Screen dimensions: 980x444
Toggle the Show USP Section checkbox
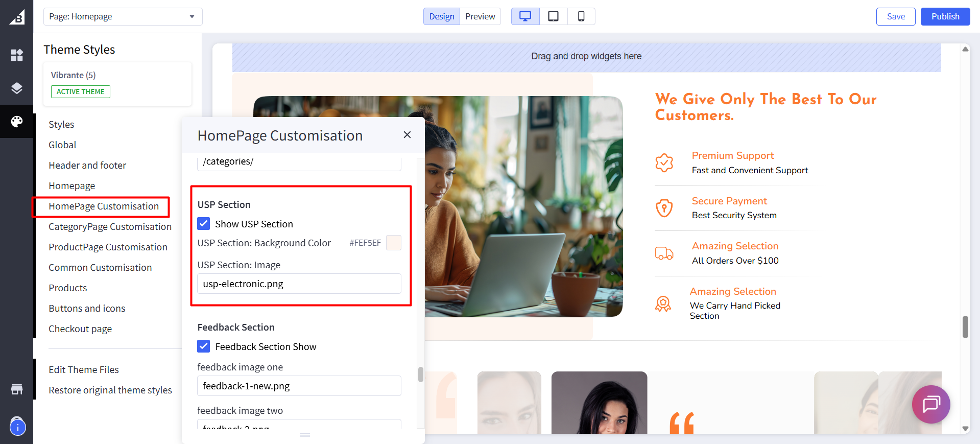pos(204,224)
